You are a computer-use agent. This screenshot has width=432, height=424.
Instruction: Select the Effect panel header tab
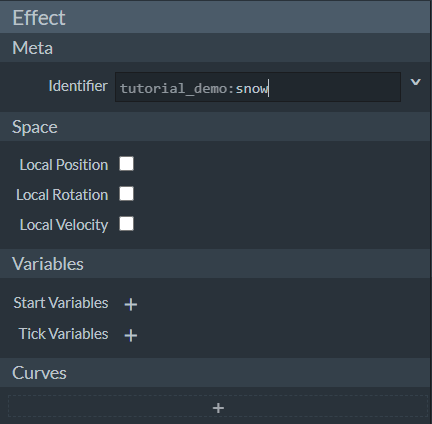pos(215,17)
